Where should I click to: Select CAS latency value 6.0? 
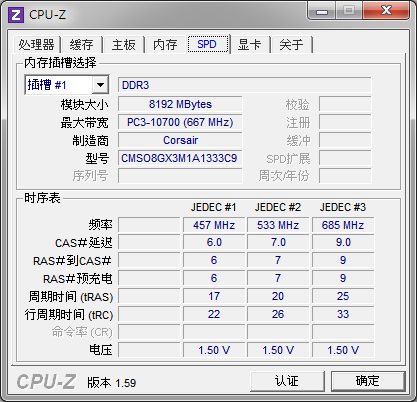click(214, 242)
